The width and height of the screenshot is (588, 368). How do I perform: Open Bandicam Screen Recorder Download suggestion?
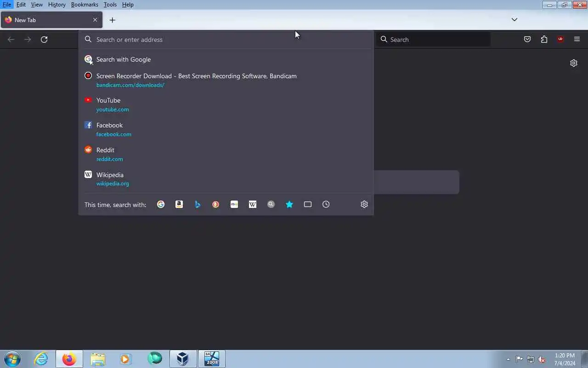[226, 80]
